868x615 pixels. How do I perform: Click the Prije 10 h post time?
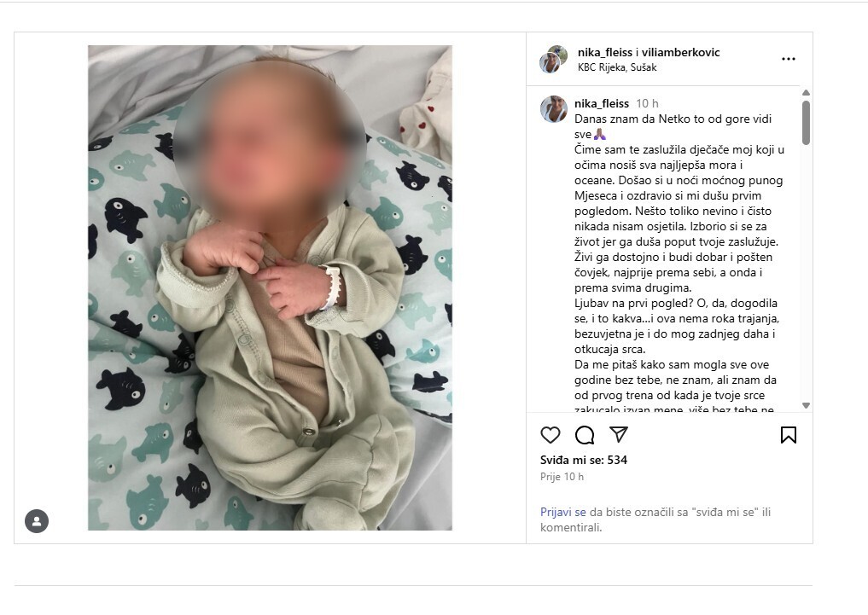tap(562, 477)
